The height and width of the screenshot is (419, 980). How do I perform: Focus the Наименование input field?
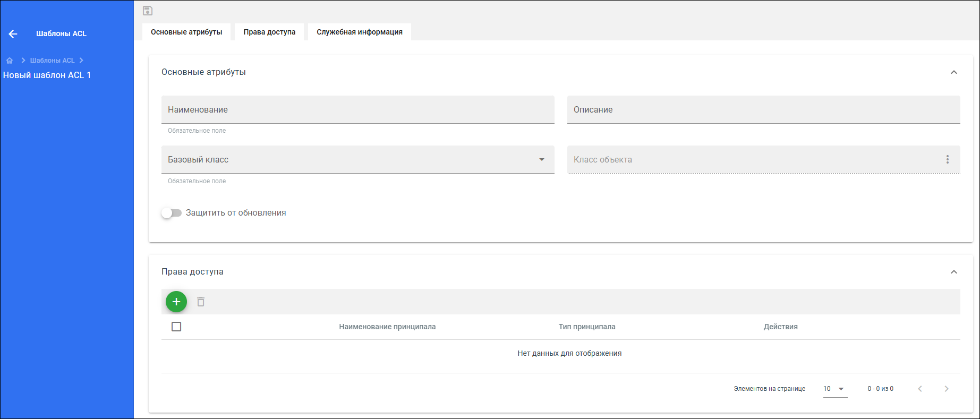tap(358, 109)
